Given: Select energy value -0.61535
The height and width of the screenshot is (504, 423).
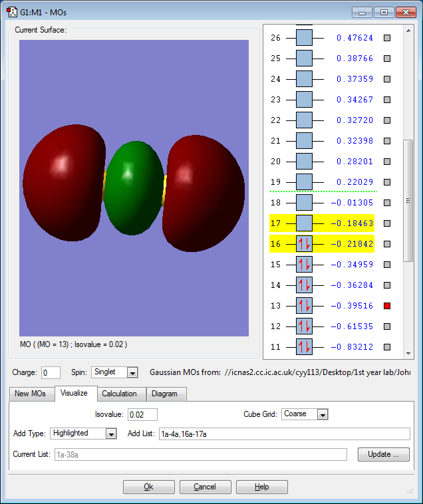Looking at the screenshot, I should (352, 326).
